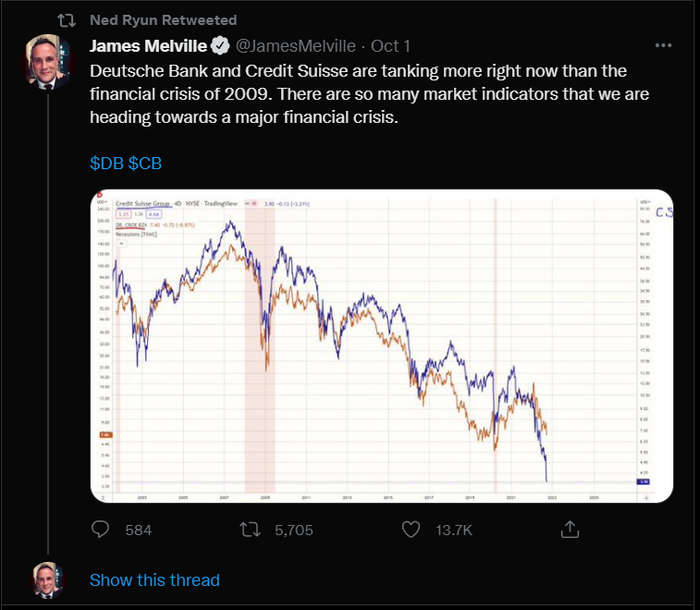Open the James Melville display name
Screen dimensions: 700x610
pyautogui.click(x=148, y=46)
